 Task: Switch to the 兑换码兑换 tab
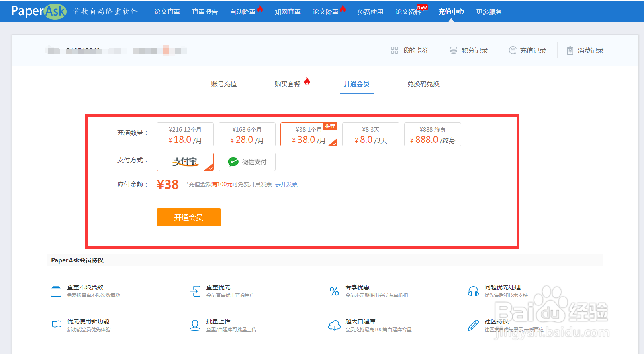(423, 84)
